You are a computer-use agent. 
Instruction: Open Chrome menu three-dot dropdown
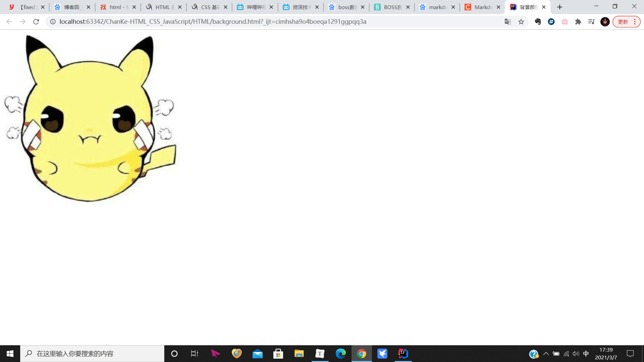click(635, 22)
